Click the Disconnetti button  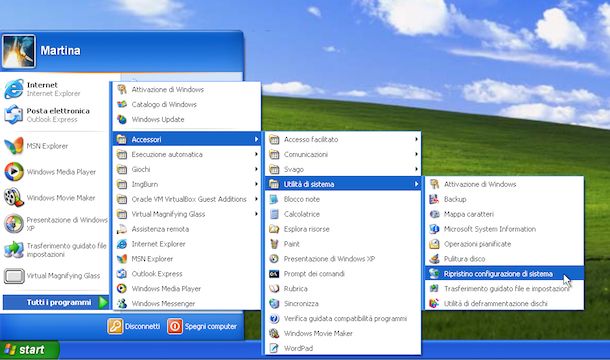[134, 326]
